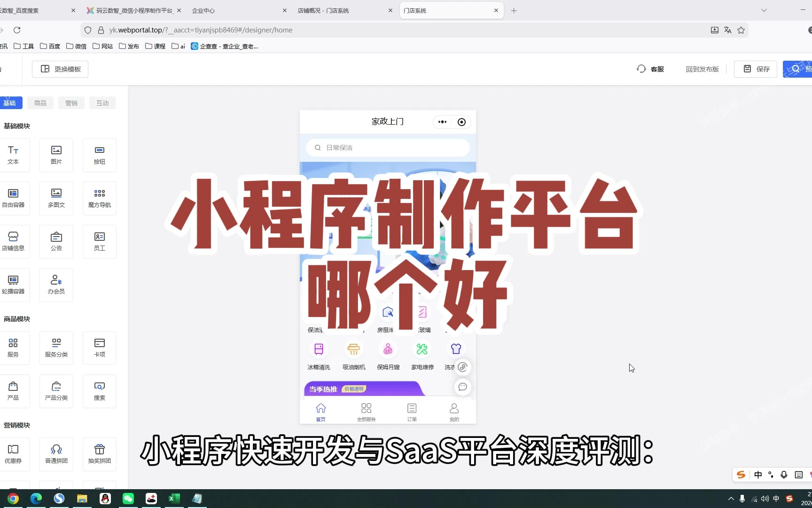Add the 店铺信息 store info module
The width and height of the screenshot is (812, 508).
tap(13, 241)
